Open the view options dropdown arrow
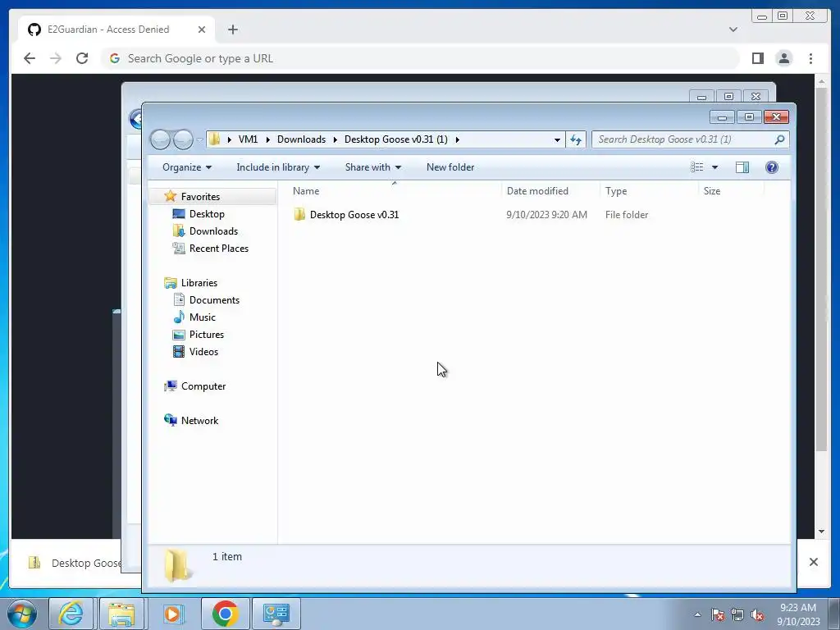 pyautogui.click(x=714, y=167)
